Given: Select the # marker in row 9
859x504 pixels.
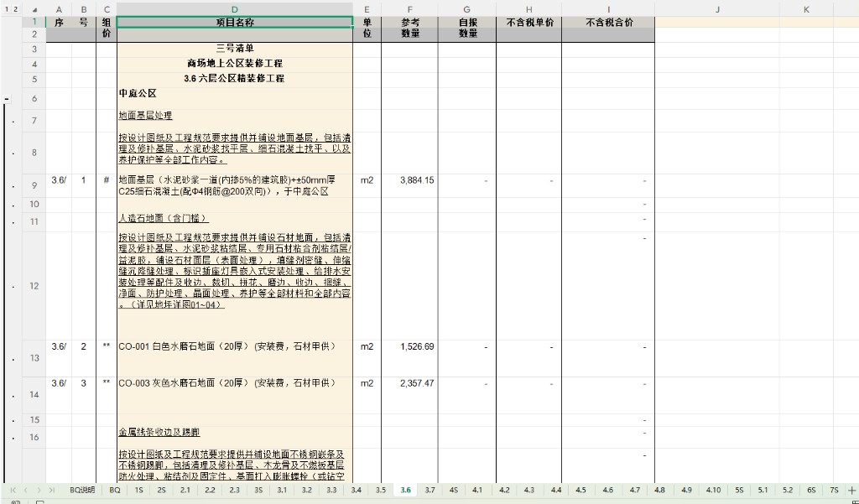Looking at the screenshot, I should point(107,185).
